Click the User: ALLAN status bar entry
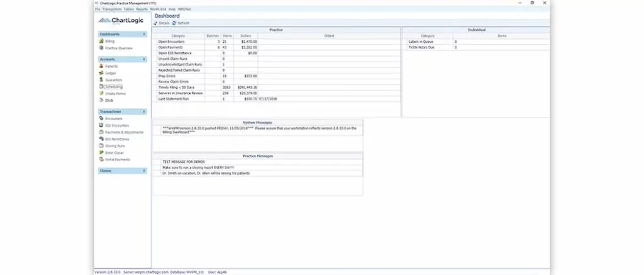This screenshot has width=644, height=275. click(x=217, y=272)
